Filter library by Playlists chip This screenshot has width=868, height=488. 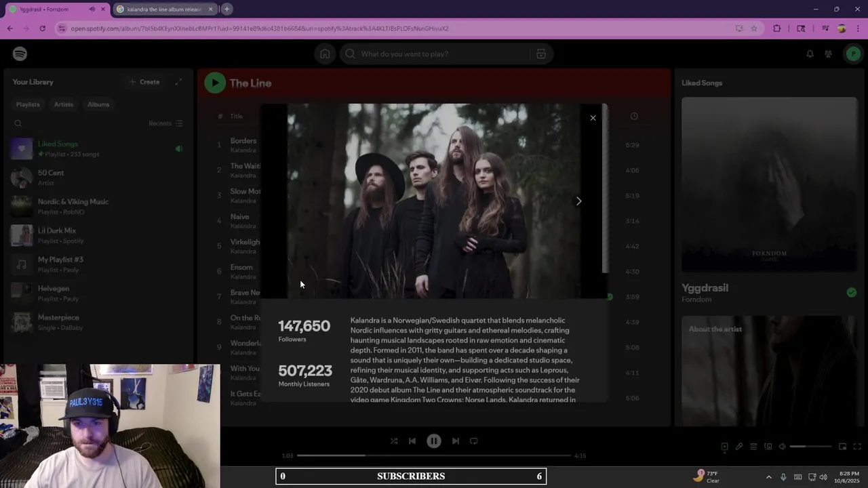click(28, 104)
